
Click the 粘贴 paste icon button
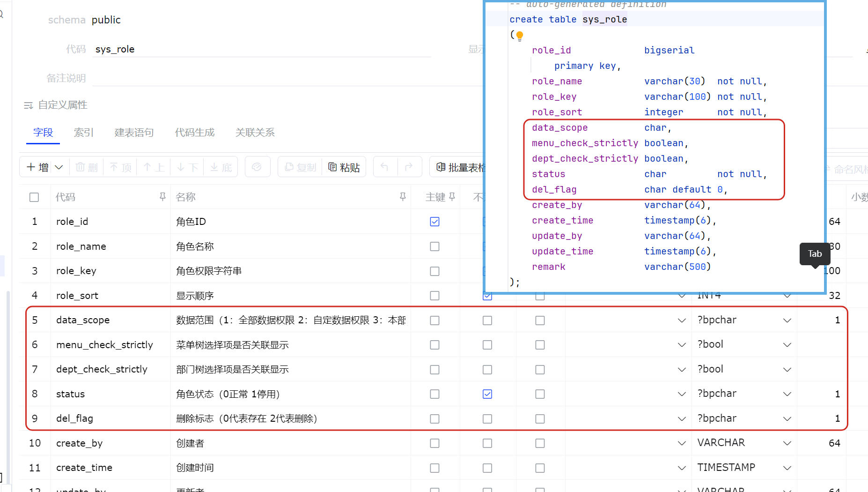point(344,167)
